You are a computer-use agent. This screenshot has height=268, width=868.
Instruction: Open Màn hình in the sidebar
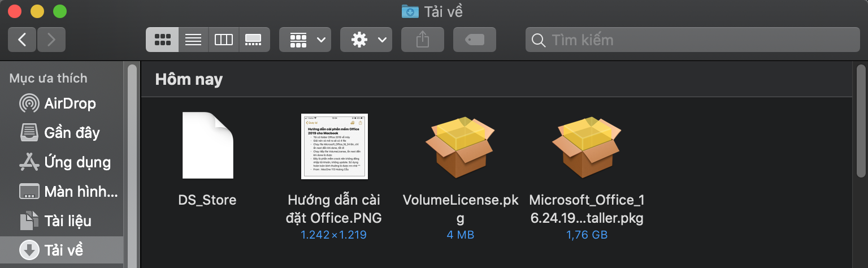point(61,192)
